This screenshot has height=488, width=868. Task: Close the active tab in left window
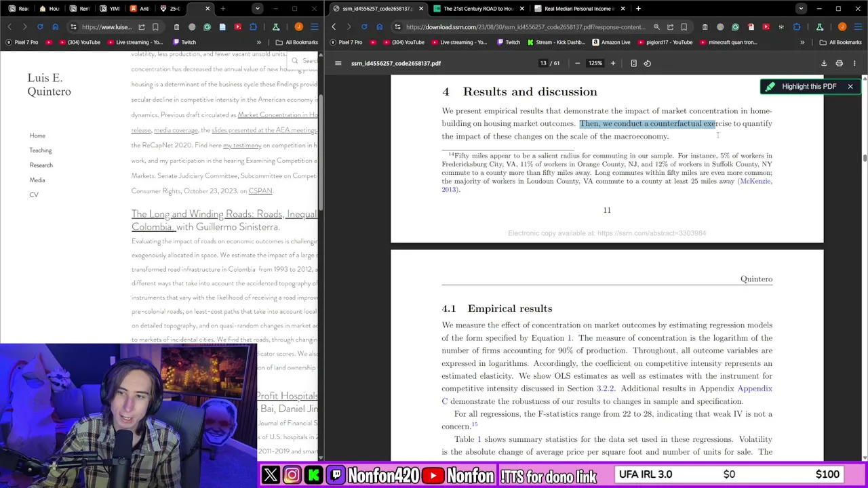pyautogui.click(x=208, y=9)
